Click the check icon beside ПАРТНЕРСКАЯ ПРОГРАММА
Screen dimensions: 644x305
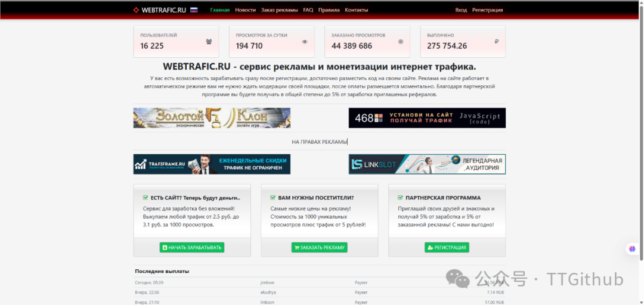pos(401,197)
